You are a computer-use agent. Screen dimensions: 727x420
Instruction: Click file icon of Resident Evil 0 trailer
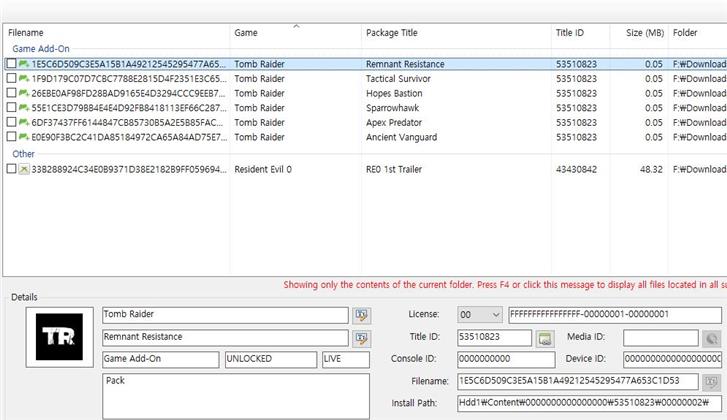coord(24,169)
